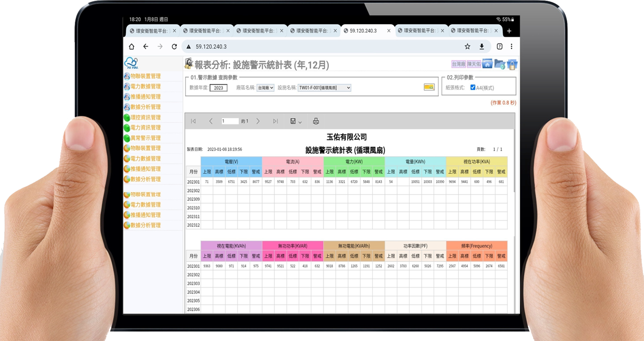Click the blue home icon beside 陳天佑
Image resolution: width=644 pixels, height=341 pixels.
pyautogui.click(x=487, y=64)
